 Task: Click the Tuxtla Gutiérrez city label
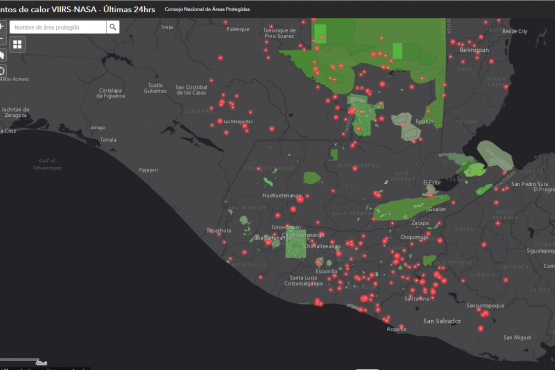point(155,88)
